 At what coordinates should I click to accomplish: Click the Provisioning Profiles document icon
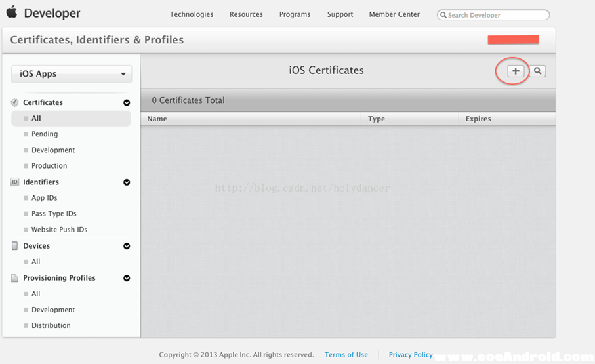[x=15, y=278]
